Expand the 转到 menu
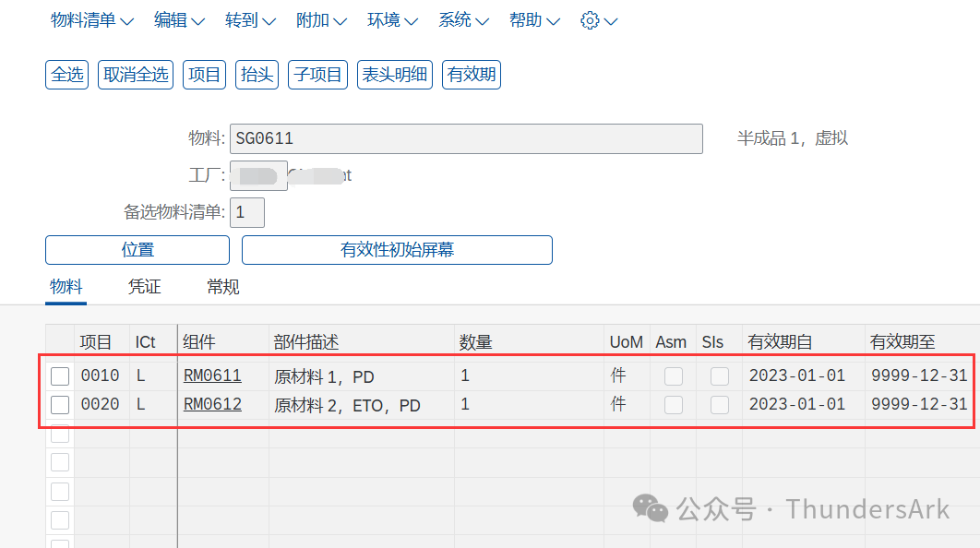 tap(250, 20)
